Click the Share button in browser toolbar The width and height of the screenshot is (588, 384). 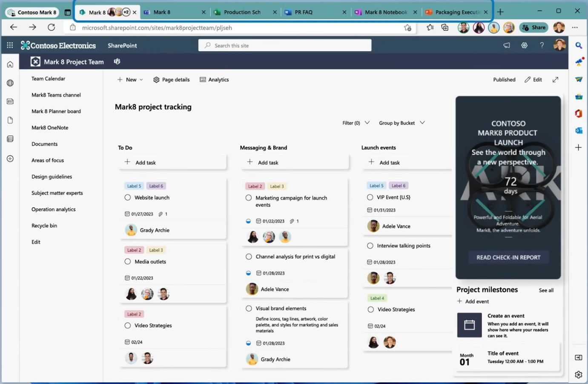(534, 28)
